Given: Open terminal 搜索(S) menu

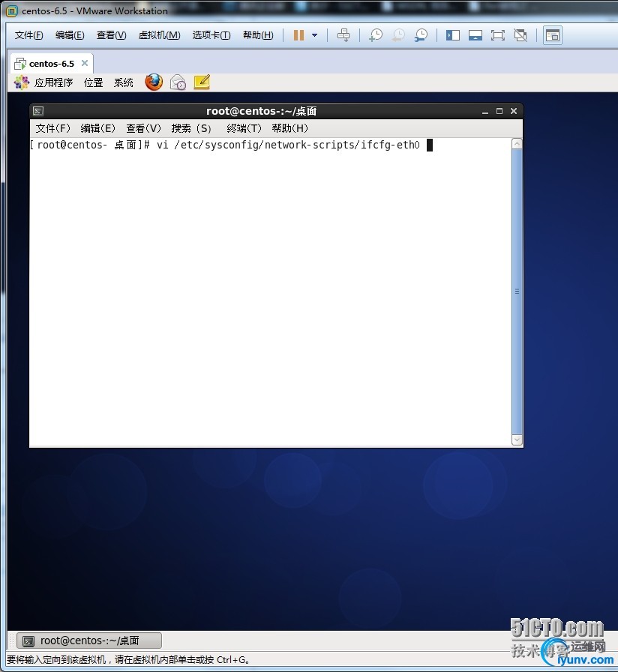Looking at the screenshot, I should pos(191,128).
